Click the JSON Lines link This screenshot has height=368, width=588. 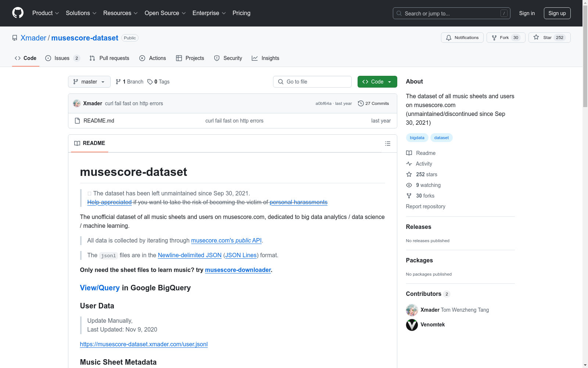click(x=241, y=255)
